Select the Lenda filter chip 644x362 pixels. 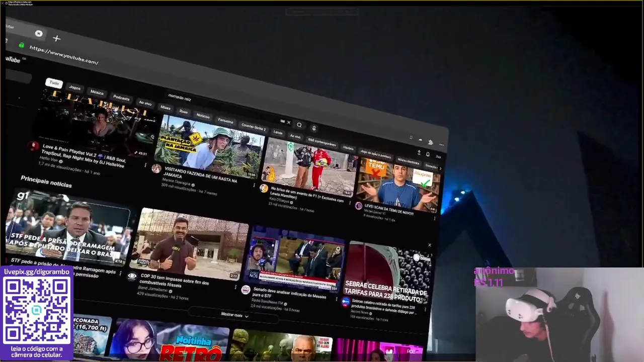278,132
